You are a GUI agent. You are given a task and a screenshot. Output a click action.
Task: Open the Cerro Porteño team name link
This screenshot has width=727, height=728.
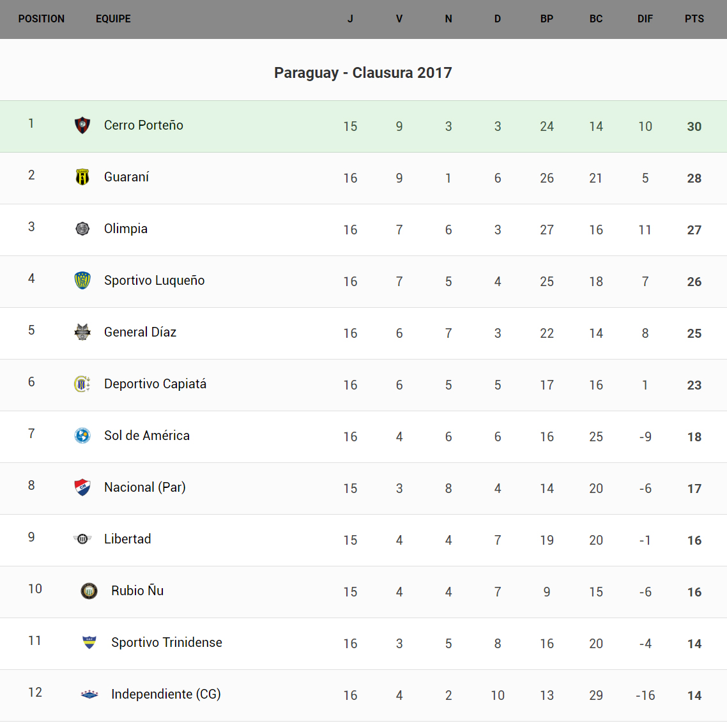coord(144,125)
